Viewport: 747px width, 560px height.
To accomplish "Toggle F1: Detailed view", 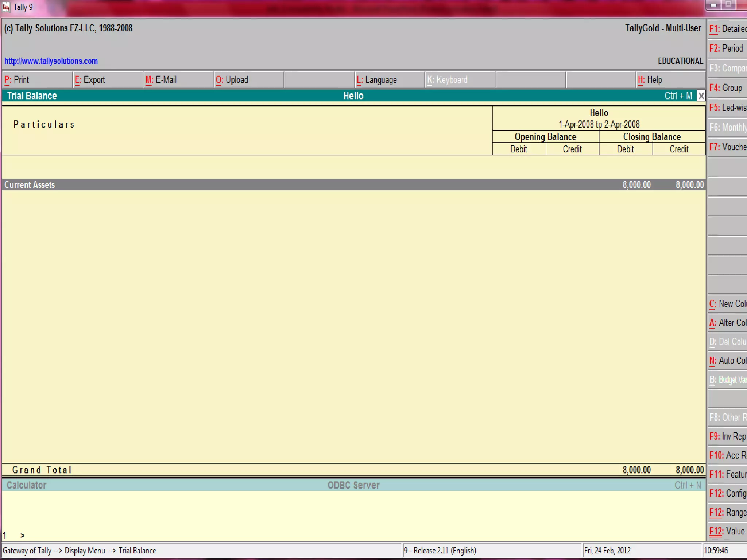I will click(x=727, y=29).
